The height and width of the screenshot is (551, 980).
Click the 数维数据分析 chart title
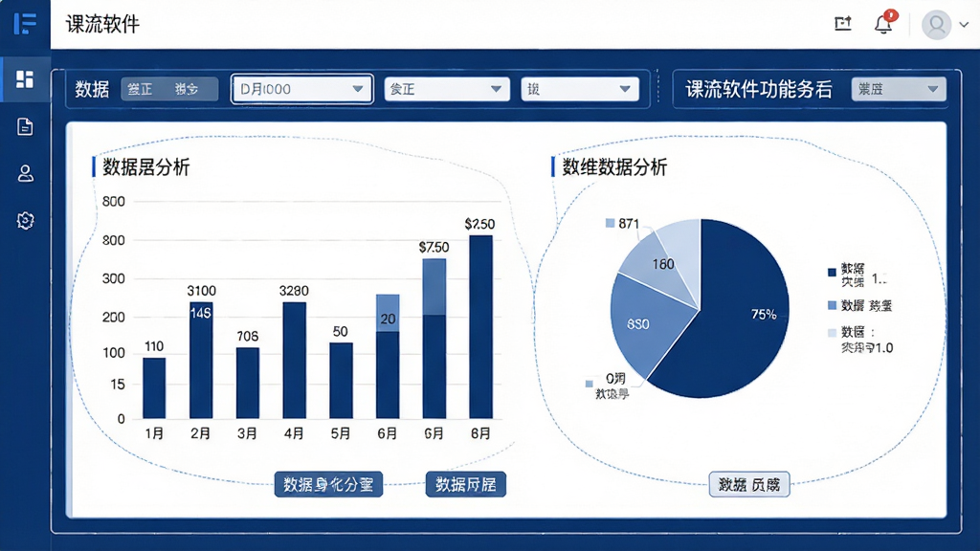click(614, 167)
